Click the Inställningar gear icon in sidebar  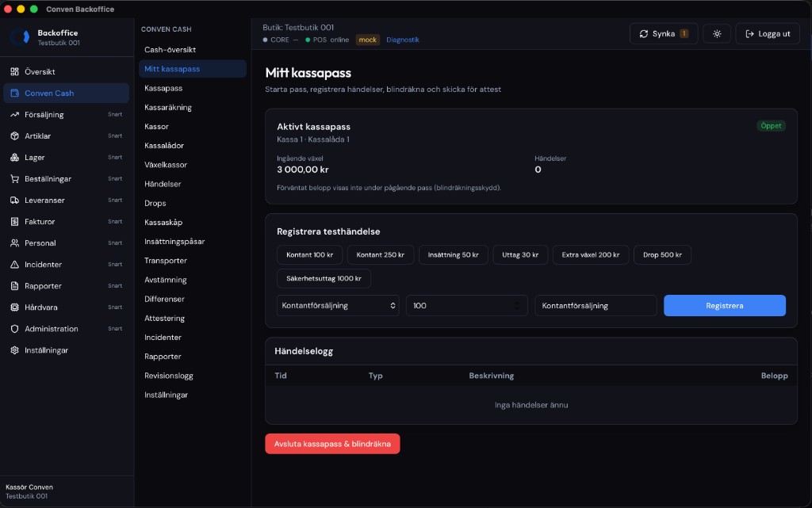click(x=14, y=350)
